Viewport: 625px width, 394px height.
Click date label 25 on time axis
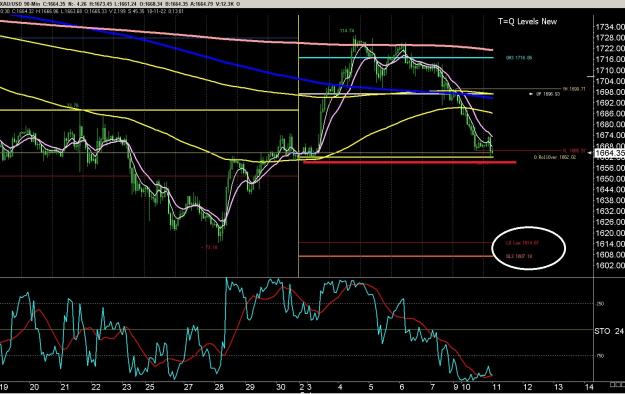click(x=150, y=387)
